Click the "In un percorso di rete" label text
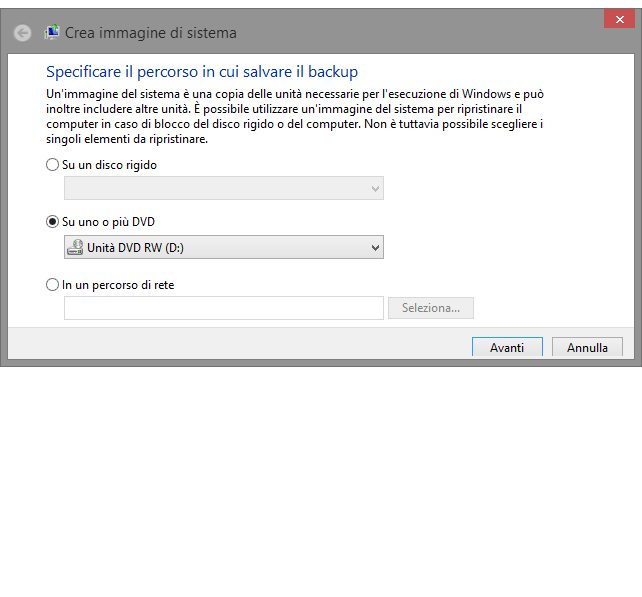Image resolution: width=642 pixels, height=597 pixels. [x=119, y=285]
